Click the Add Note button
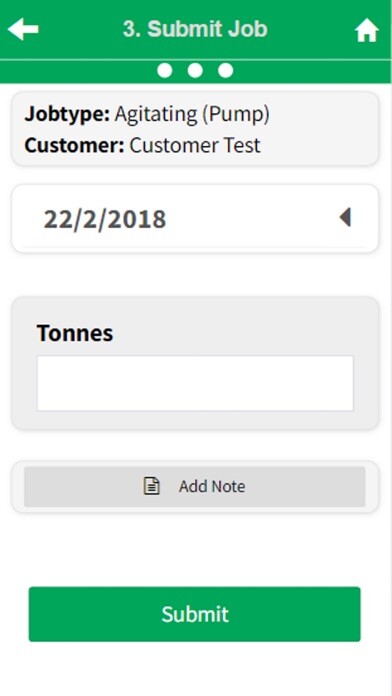Screen dimensions: 392x696 click(x=195, y=486)
